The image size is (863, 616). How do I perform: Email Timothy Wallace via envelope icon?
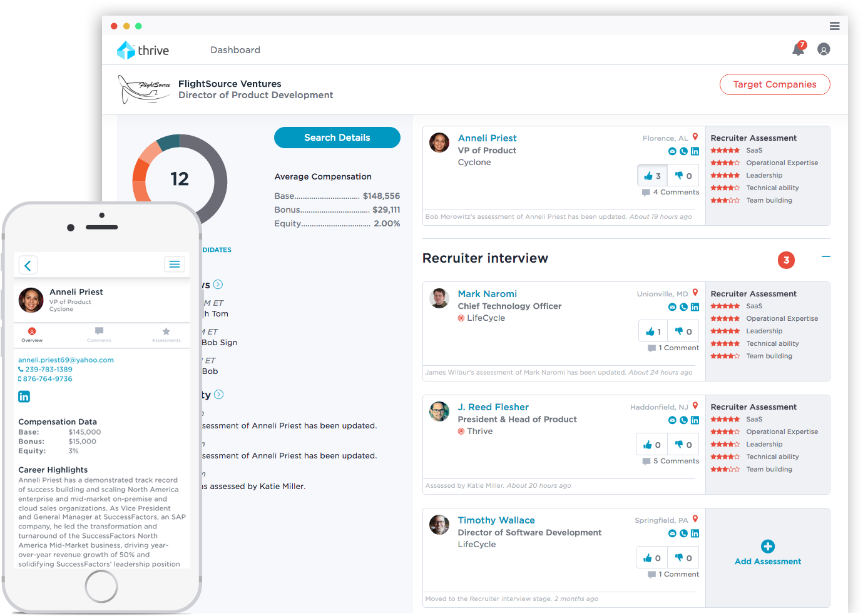pos(672,533)
